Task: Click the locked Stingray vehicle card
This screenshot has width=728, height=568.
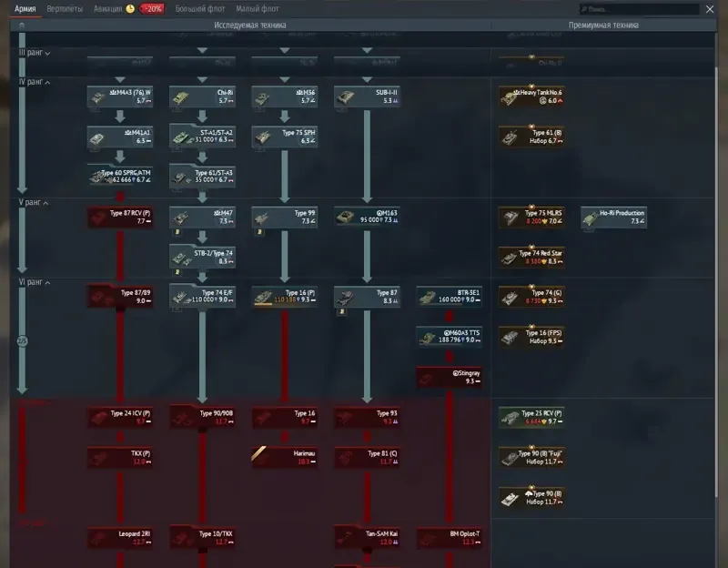Action: (x=450, y=377)
